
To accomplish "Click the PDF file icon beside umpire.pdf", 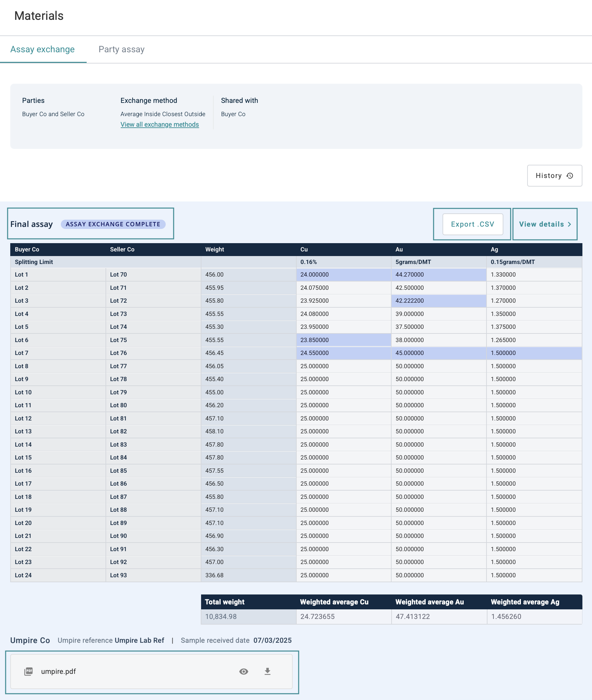I will pos(28,671).
